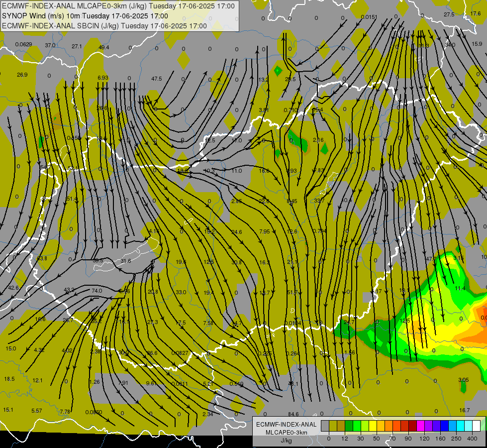487x448 pixels.
Task: Click map value 0.0629
Action: [x=23, y=44]
